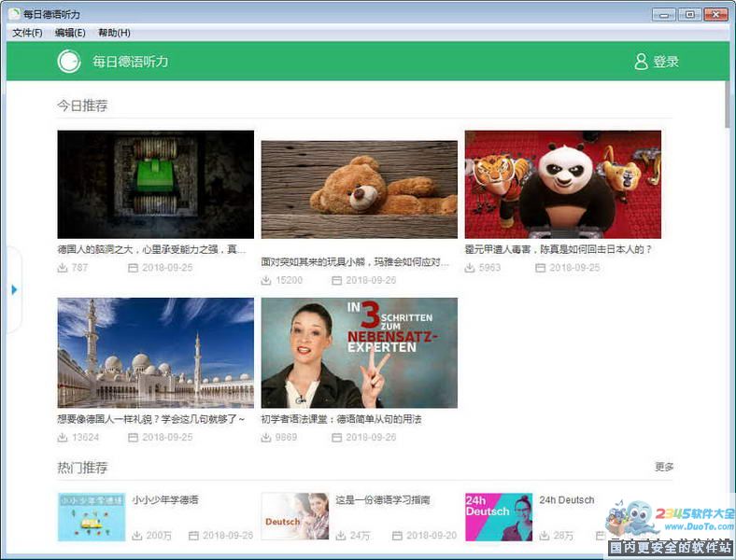The width and height of the screenshot is (736, 560).
Task: Click 更多 in 热门推荐
Action: pos(664,467)
